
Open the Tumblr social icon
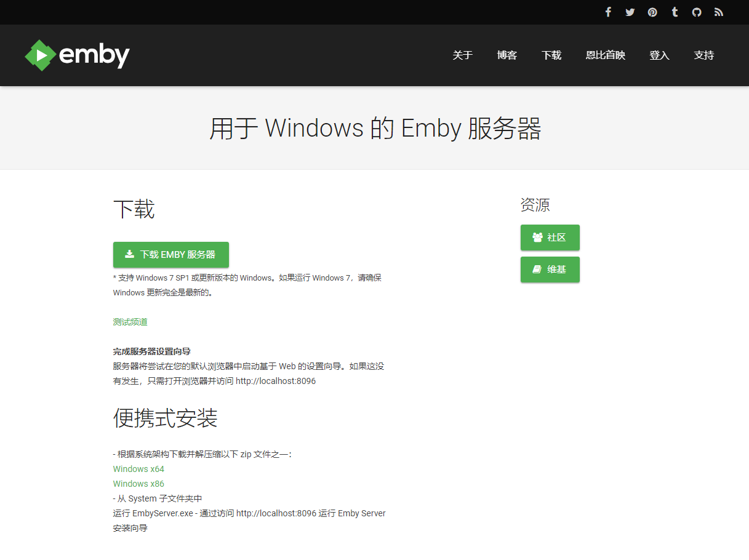[675, 12]
